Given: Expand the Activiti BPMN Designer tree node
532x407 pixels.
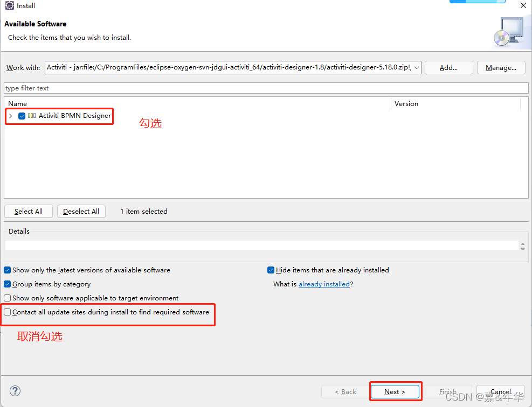Looking at the screenshot, I should (x=11, y=116).
